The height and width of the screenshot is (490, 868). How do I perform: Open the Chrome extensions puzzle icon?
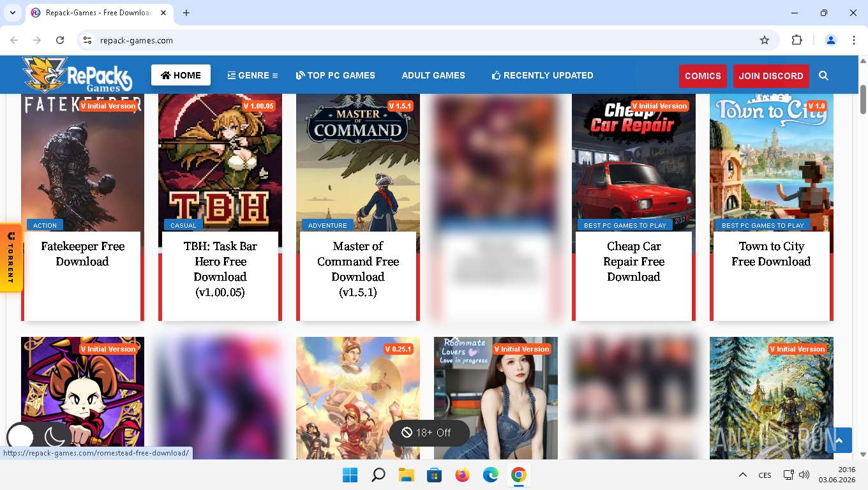(797, 40)
